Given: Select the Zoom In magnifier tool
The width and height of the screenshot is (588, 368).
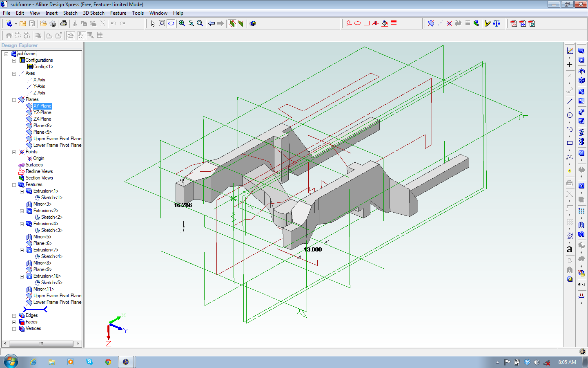Looking at the screenshot, I should (182, 23).
